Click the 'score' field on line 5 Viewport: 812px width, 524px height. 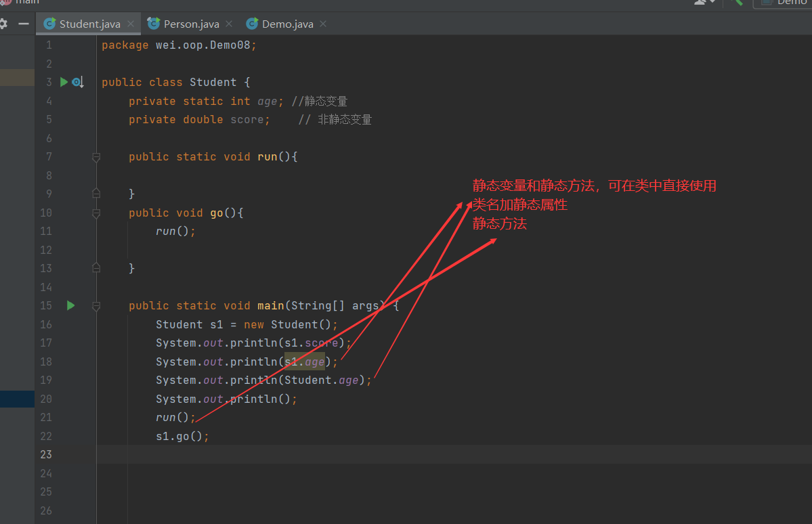pyautogui.click(x=247, y=120)
